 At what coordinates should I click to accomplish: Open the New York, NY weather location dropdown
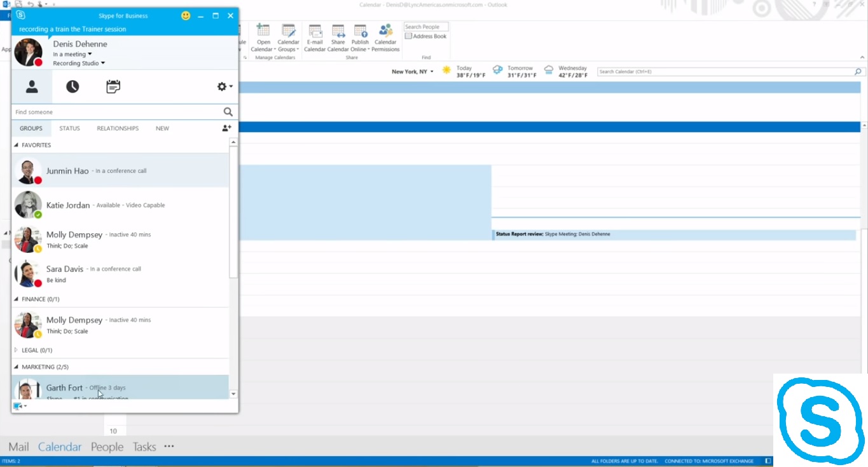tap(413, 72)
